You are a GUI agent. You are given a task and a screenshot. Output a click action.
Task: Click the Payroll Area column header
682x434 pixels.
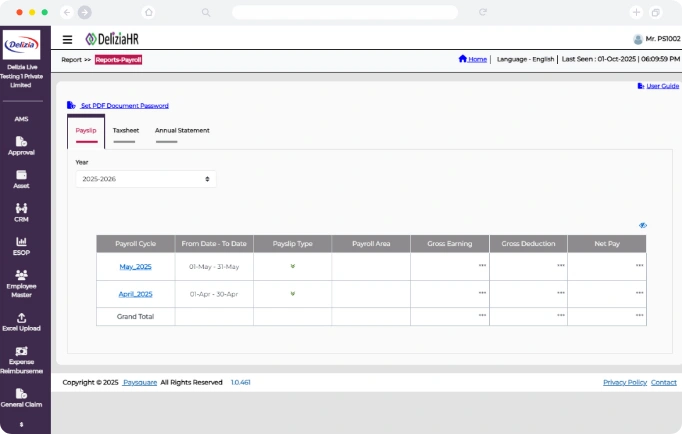click(x=371, y=244)
